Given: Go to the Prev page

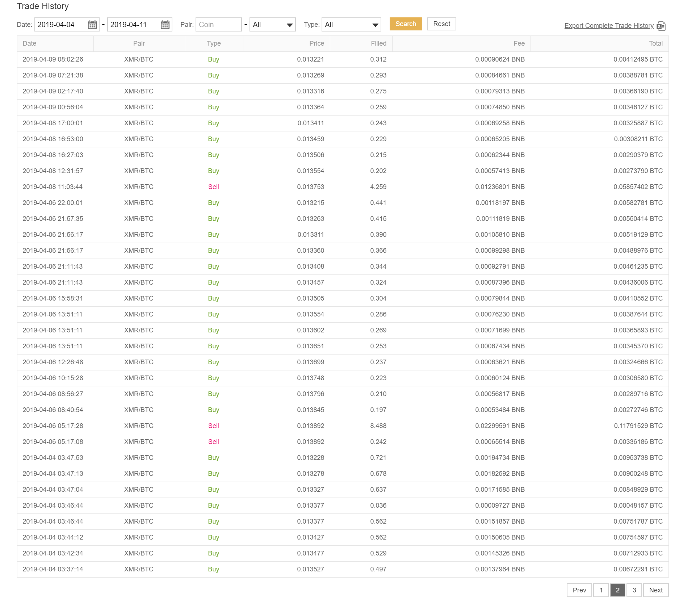Looking at the screenshot, I should (x=579, y=590).
